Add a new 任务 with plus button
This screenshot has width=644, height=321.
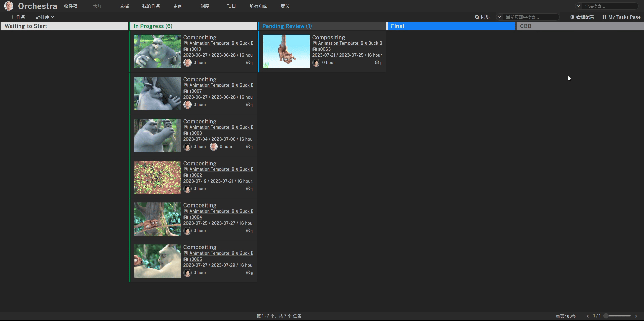tap(18, 17)
